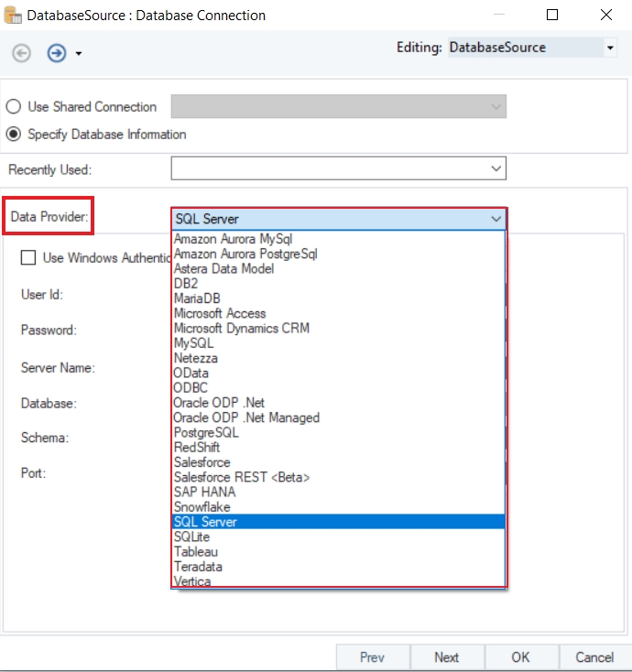This screenshot has height=672, width=632.
Task: Expand the Editing DatabaseSource dropdown
Action: [x=610, y=48]
